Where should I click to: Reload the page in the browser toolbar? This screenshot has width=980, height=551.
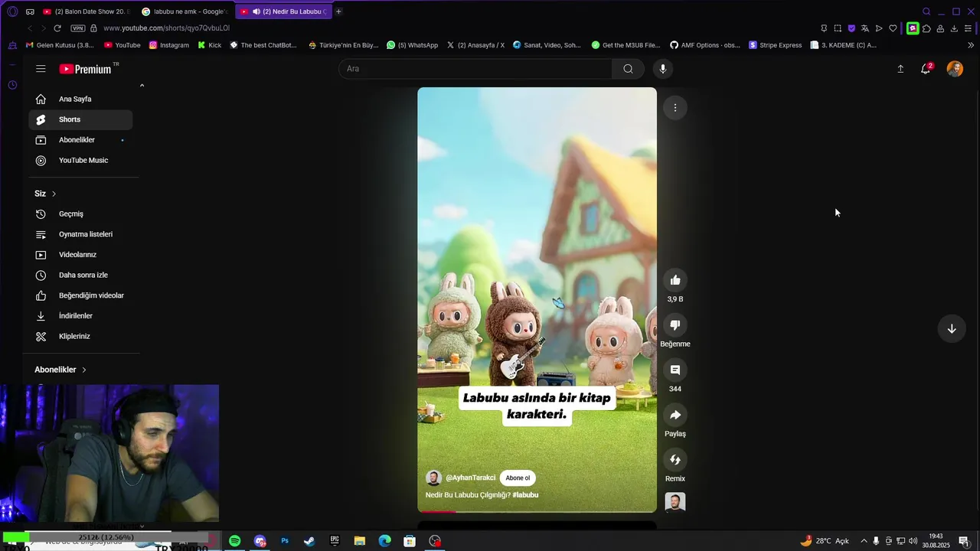click(57, 28)
